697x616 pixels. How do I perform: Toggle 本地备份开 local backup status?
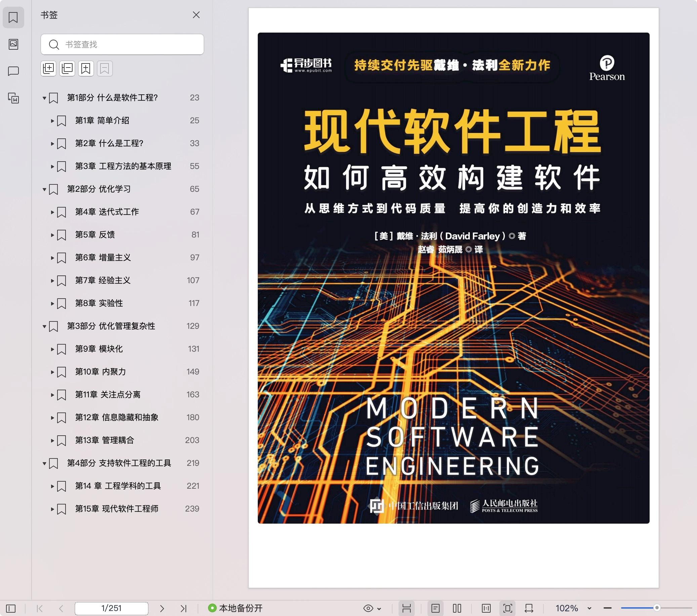click(235, 608)
